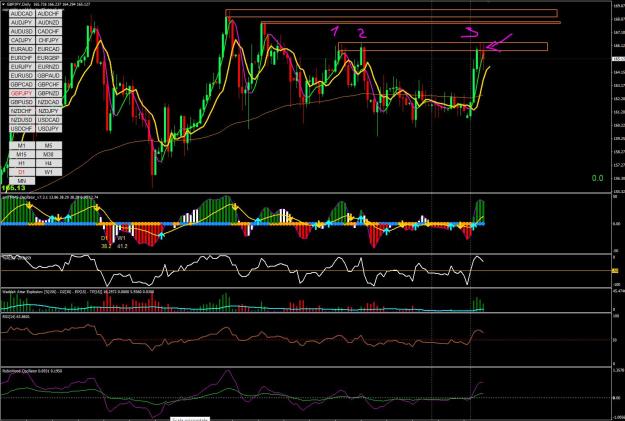
Task: Change chart to USDCHF
Action: (x=22, y=128)
